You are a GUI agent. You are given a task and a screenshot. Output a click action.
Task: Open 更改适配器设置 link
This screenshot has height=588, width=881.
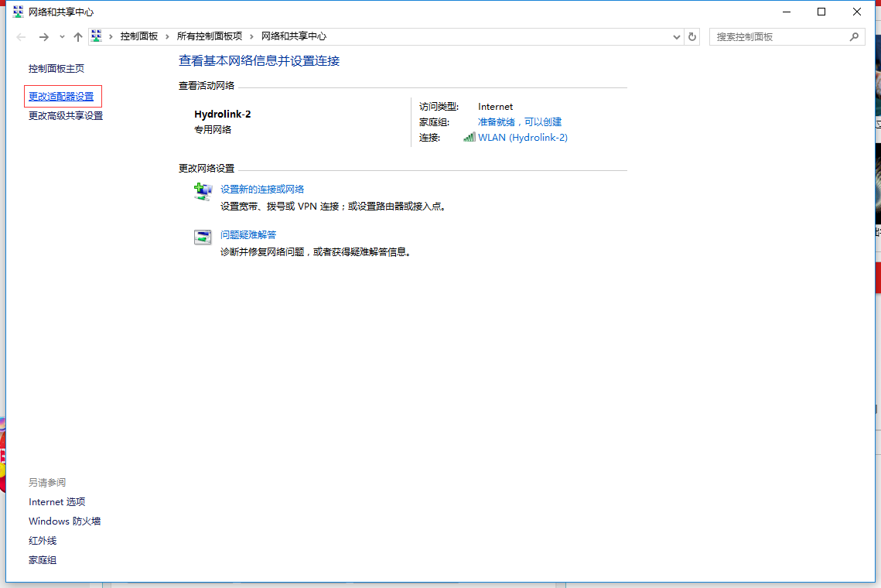(x=61, y=97)
